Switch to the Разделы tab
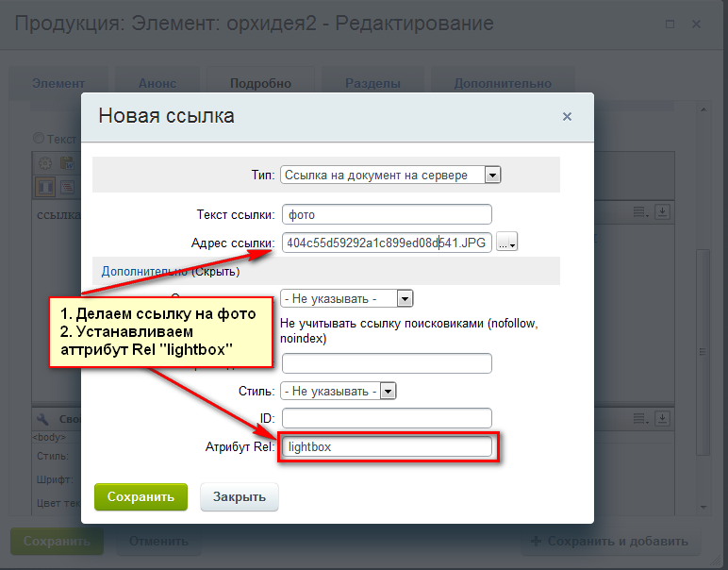This screenshot has width=728, height=570. tap(372, 83)
